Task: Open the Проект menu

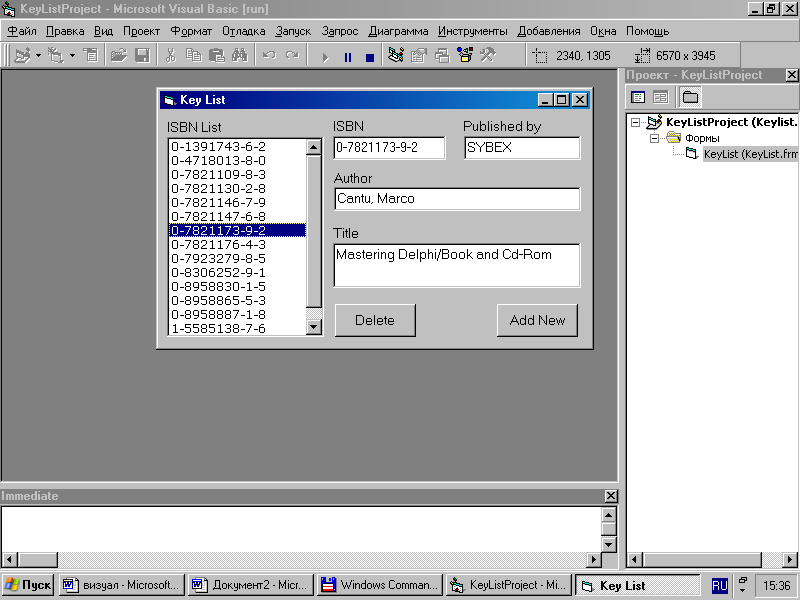Action: [141, 31]
